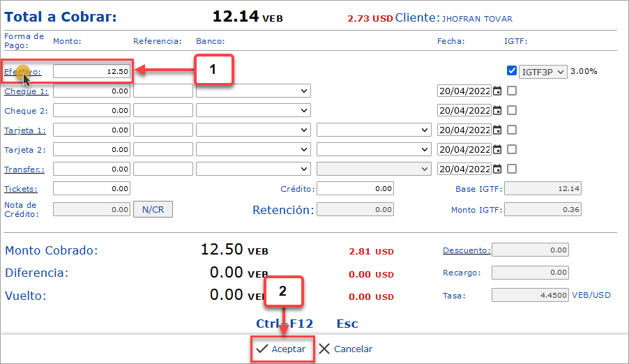The image size is (629, 364).
Task: Enable IGTF checkbox for Tarjeta 2
Action: 511,149
